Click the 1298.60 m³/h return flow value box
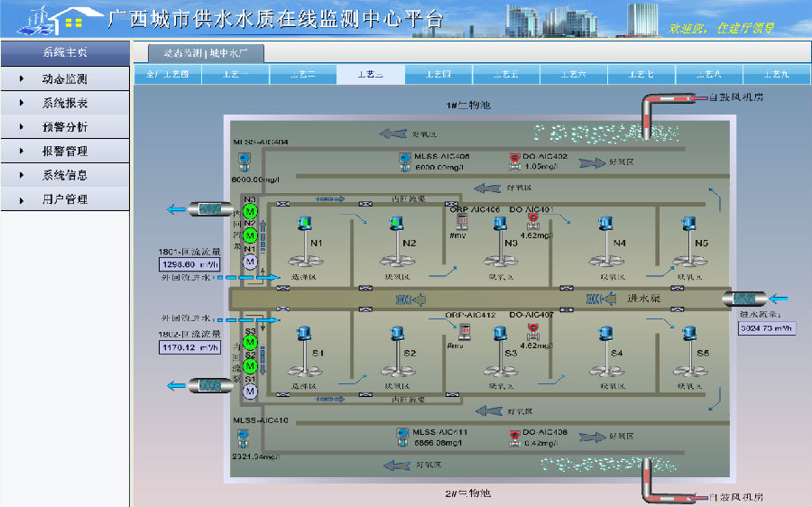 point(190,265)
